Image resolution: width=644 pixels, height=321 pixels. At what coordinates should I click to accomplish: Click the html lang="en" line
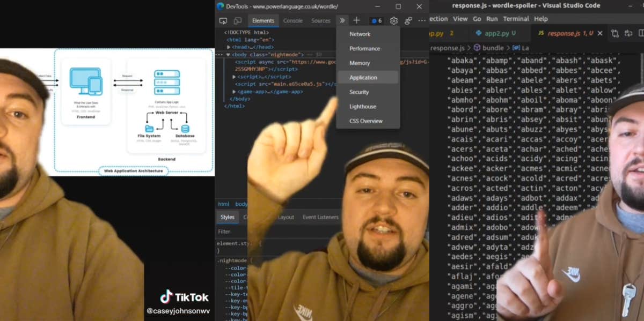[250, 40]
